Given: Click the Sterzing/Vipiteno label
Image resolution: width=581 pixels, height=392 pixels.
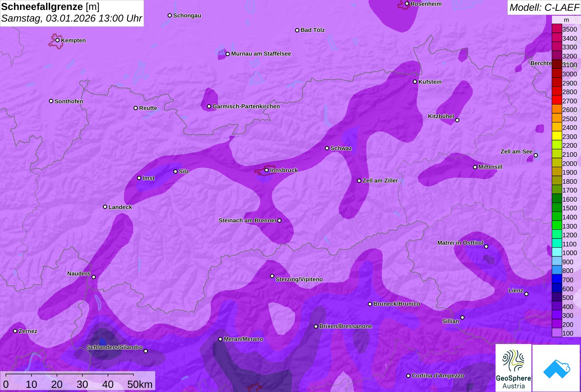Looking at the screenshot, I should [x=299, y=280].
